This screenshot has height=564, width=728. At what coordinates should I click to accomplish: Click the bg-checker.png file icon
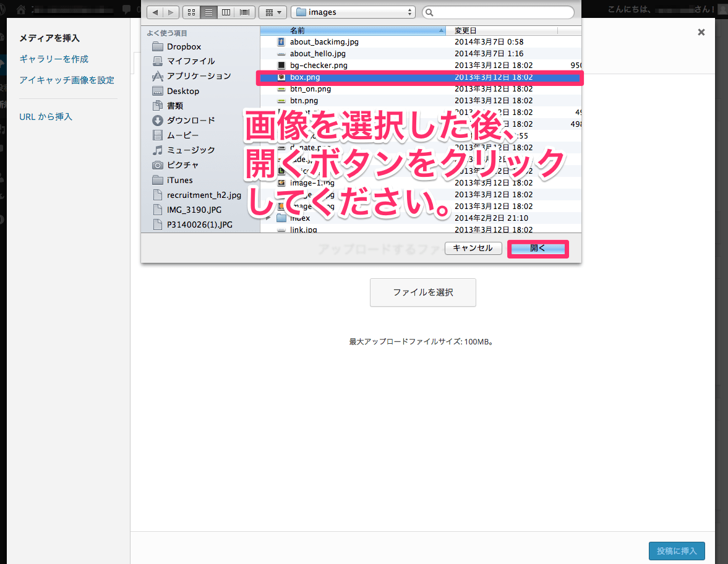281,66
